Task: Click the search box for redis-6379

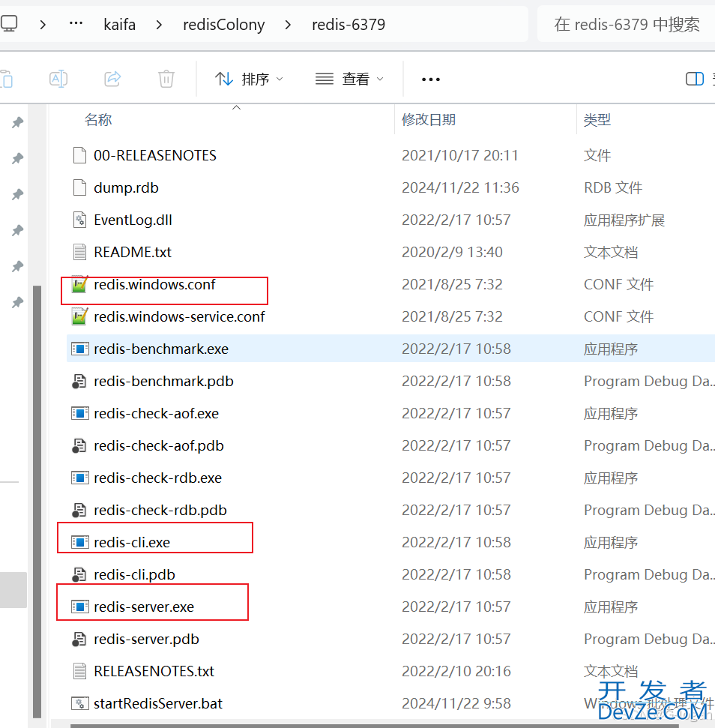Action: tap(626, 24)
